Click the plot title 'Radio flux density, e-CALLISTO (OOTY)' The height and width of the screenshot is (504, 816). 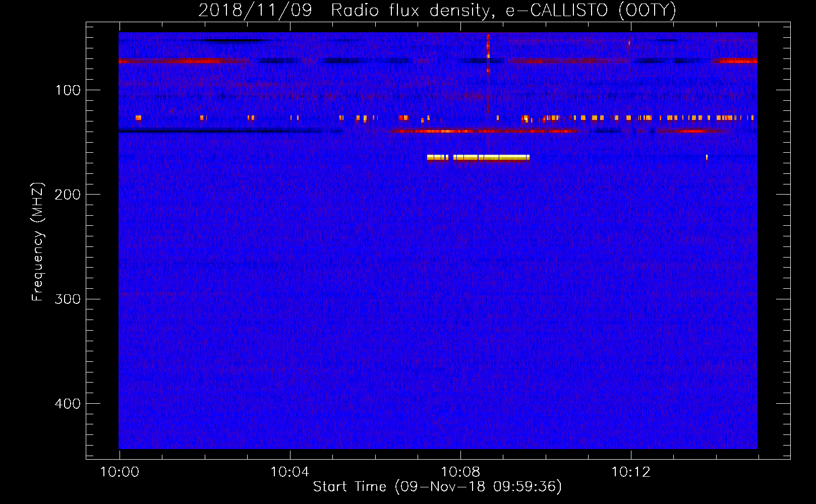(x=503, y=10)
